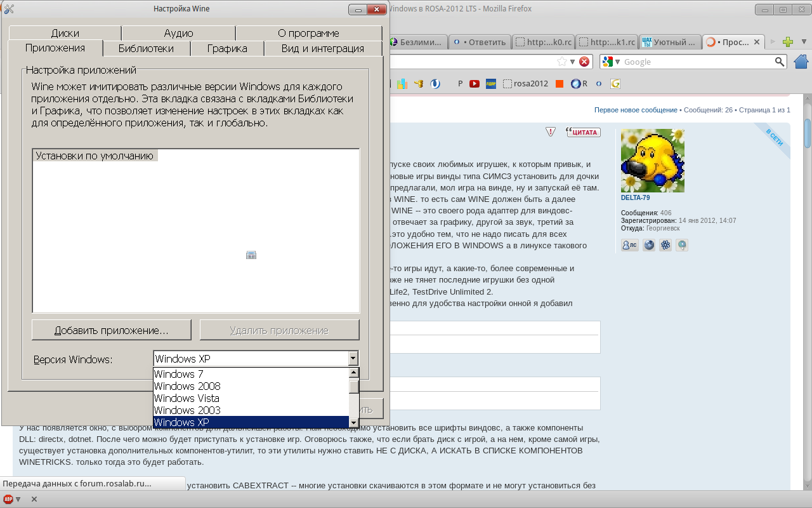The height and width of the screenshot is (508, 812).
Task: Select Установки по умолчанию in applications list
Action: 95,156
